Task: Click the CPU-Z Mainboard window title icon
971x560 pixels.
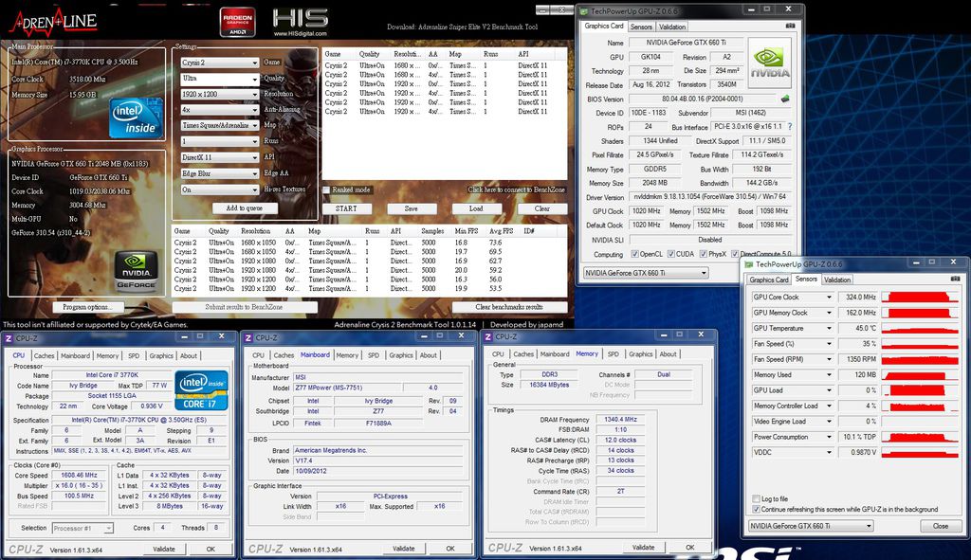Action: point(248,338)
